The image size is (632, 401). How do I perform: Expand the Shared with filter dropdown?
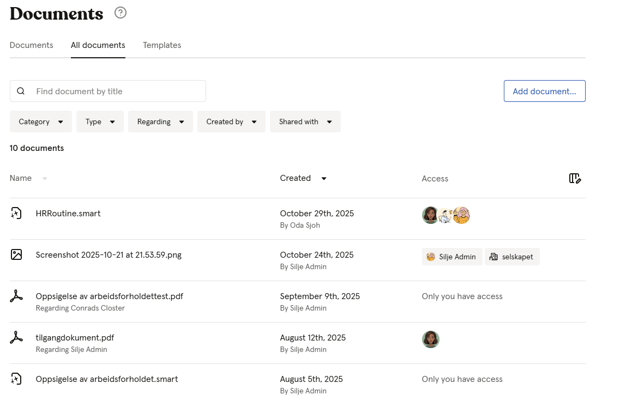click(x=305, y=122)
